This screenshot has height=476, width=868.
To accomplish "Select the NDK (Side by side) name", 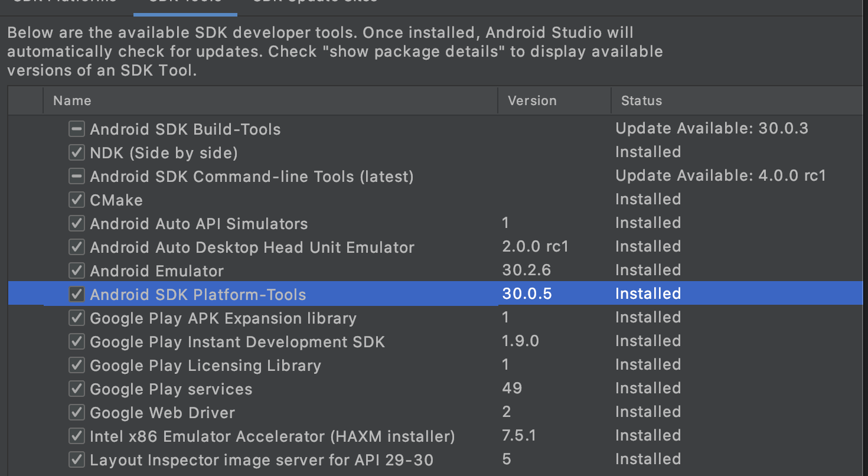I will [x=164, y=153].
